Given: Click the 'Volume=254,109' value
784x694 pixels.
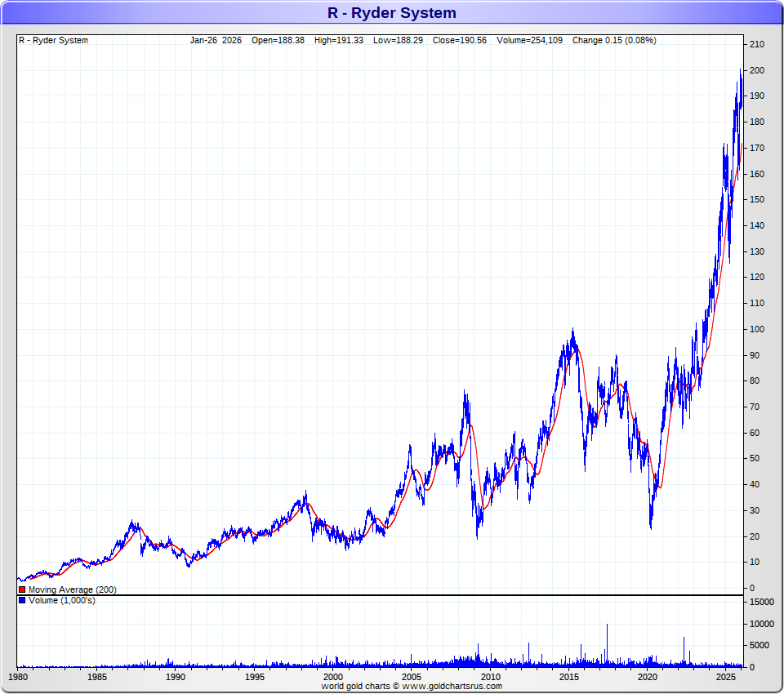Looking at the screenshot, I should click(x=529, y=40).
